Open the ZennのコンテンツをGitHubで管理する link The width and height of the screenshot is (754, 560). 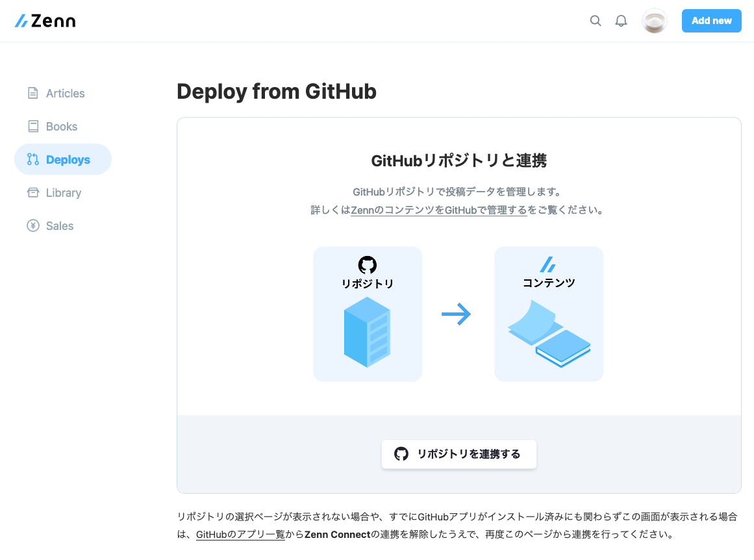tap(439, 210)
